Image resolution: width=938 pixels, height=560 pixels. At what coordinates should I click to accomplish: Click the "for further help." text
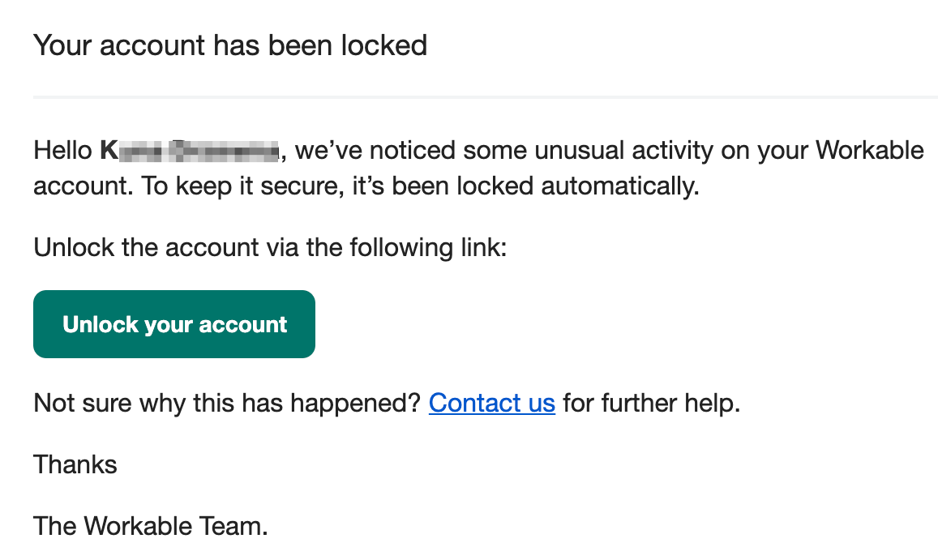tap(652, 404)
